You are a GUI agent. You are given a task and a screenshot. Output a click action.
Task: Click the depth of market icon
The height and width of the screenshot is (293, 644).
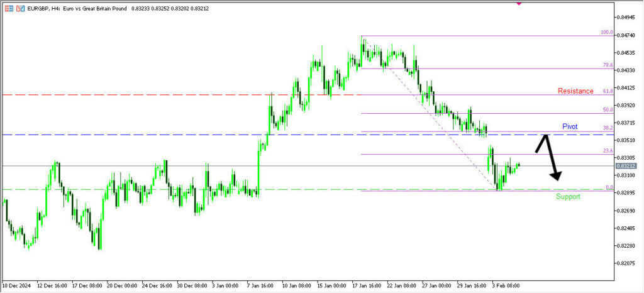click(21, 8)
